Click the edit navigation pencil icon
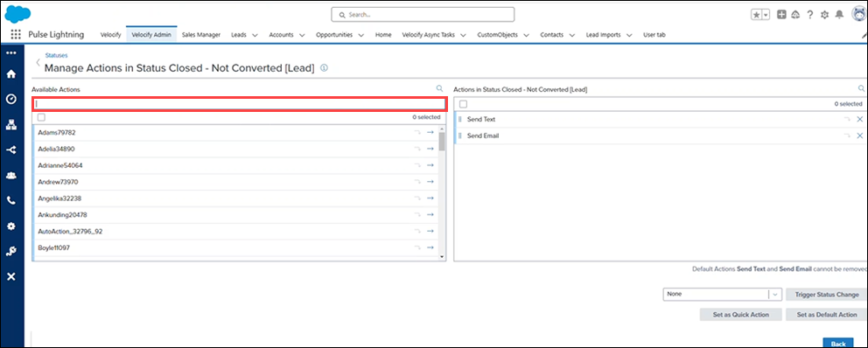The height and width of the screenshot is (348, 868). point(864,35)
